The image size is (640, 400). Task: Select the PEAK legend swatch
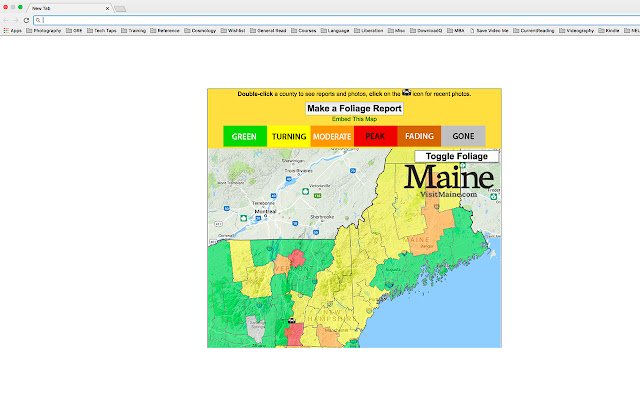[376, 136]
